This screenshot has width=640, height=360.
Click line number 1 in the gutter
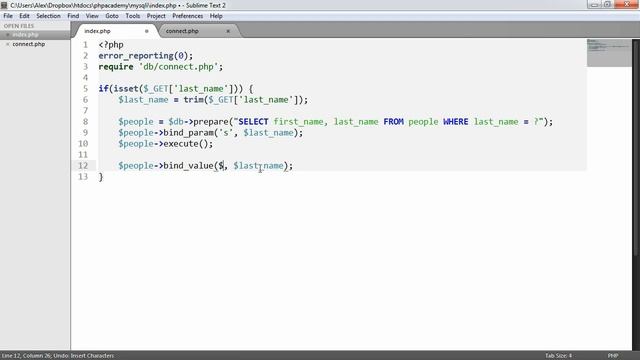point(85,44)
